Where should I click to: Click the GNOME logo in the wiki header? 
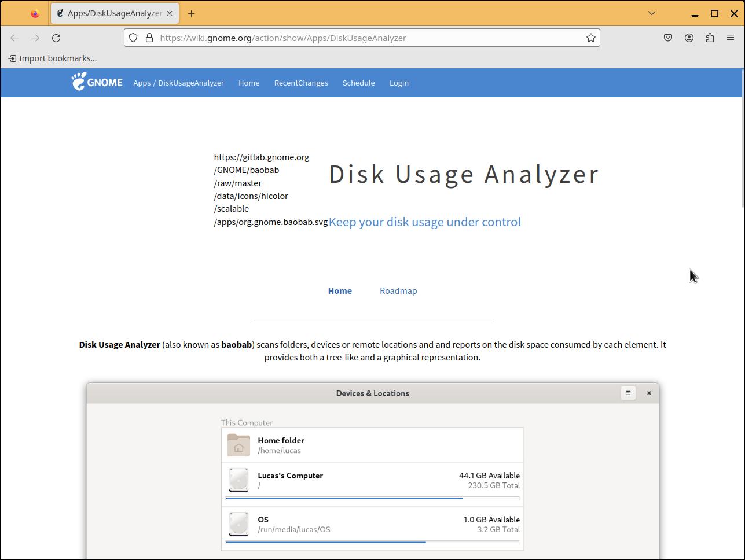click(97, 82)
